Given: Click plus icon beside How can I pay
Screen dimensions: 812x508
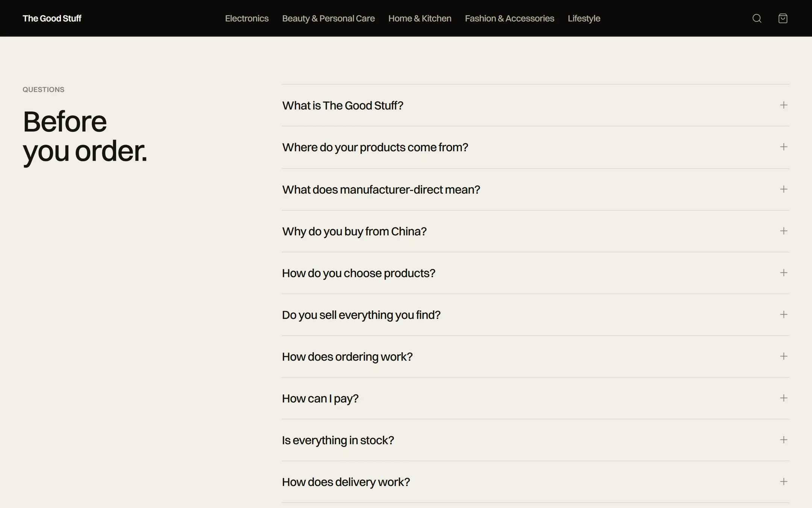Looking at the screenshot, I should 783,398.
